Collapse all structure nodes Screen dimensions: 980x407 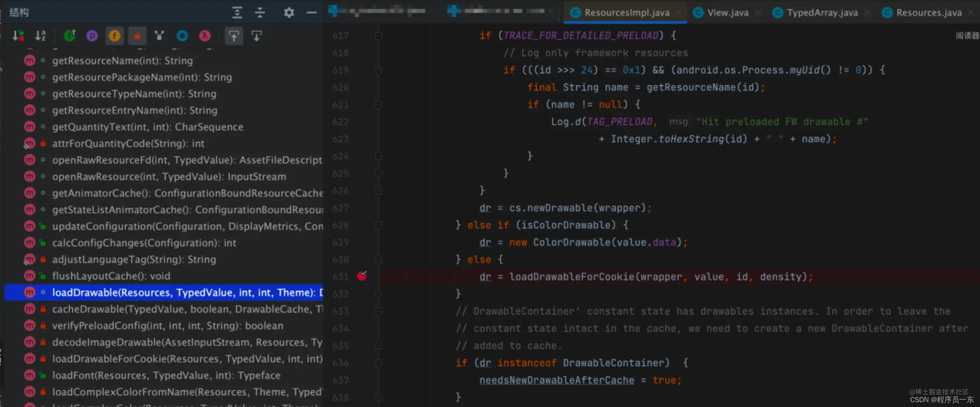(260, 13)
